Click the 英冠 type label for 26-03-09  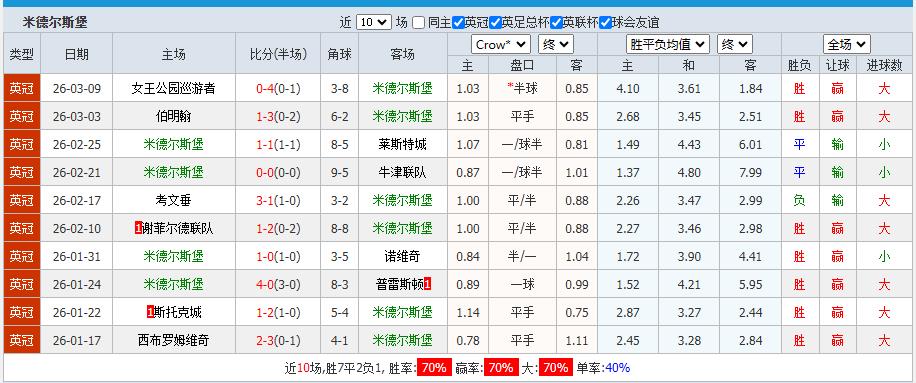point(22,89)
